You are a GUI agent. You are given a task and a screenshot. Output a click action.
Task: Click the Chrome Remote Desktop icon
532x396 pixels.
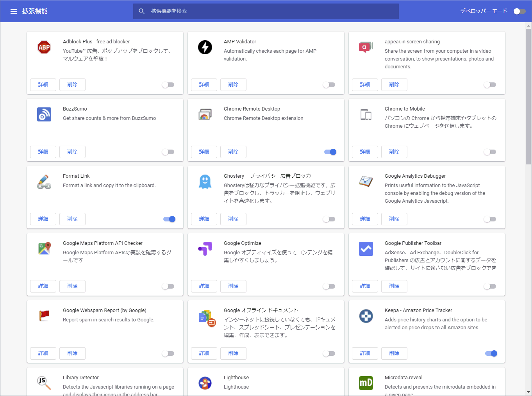(205, 114)
